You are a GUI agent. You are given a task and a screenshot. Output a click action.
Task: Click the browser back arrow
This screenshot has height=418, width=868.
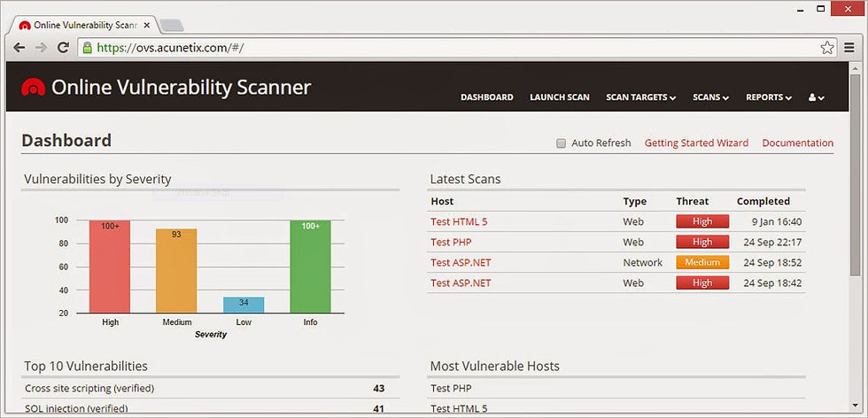(x=19, y=48)
